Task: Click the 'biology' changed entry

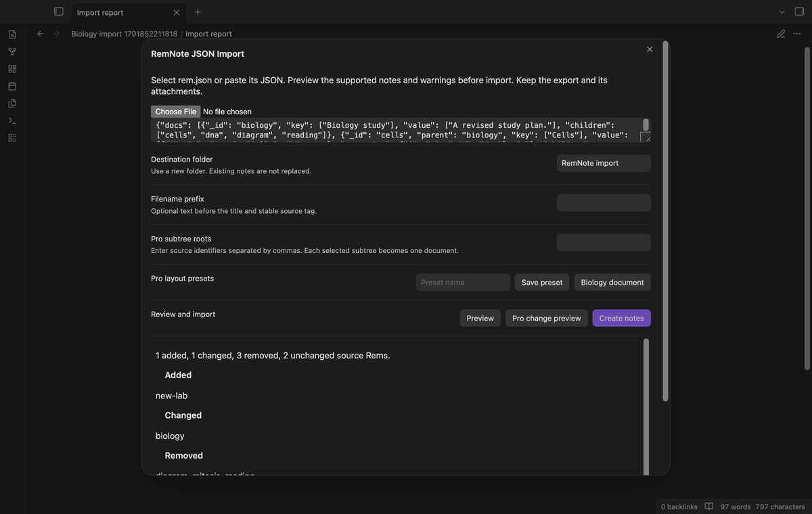Action: click(x=170, y=436)
